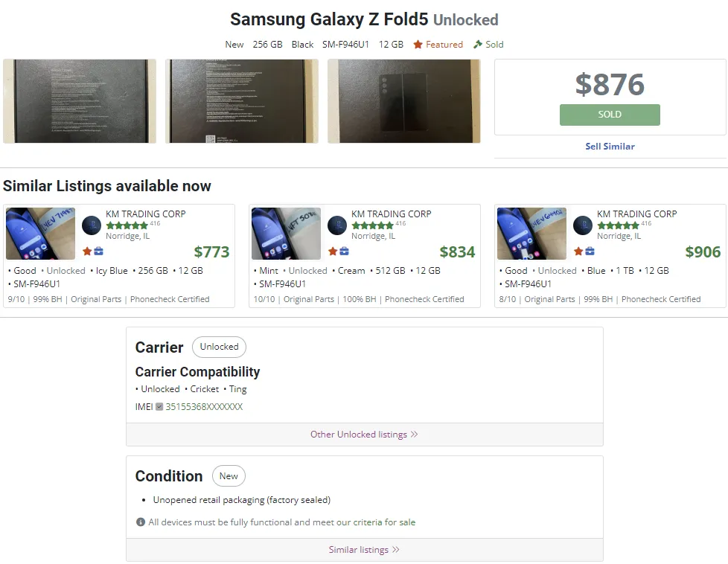The width and height of the screenshot is (728, 564).
Task: Click the Sold gavel icon
Action: [476, 44]
